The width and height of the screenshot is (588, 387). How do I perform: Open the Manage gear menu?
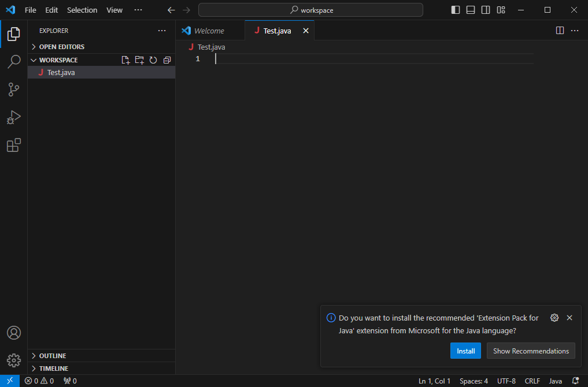click(13, 360)
